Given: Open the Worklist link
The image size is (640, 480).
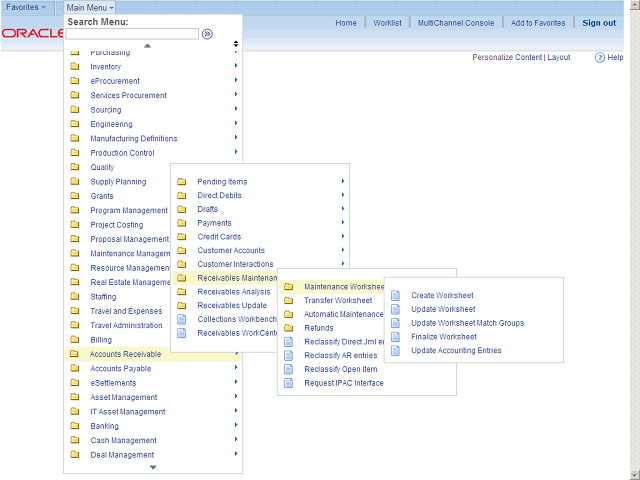Looking at the screenshot, I should 387,23.
